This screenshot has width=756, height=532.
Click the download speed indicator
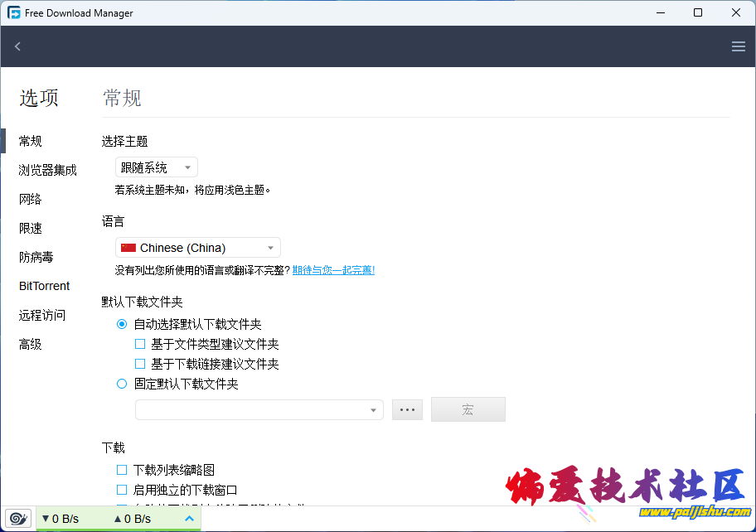click(x=61, y=519)
